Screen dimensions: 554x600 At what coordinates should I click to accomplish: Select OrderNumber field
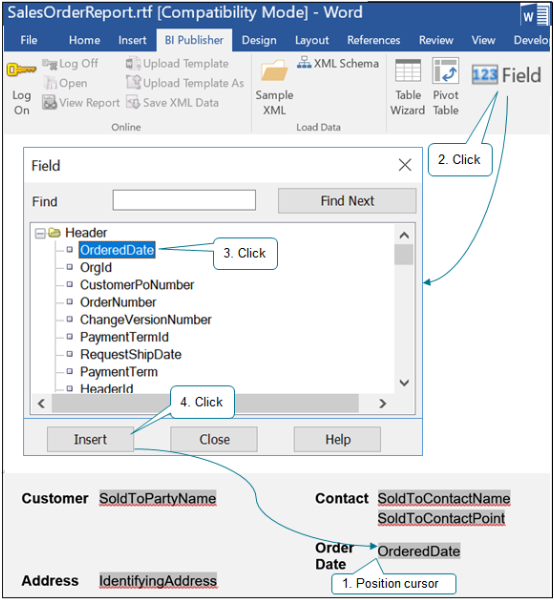click(x=118, y=302)
